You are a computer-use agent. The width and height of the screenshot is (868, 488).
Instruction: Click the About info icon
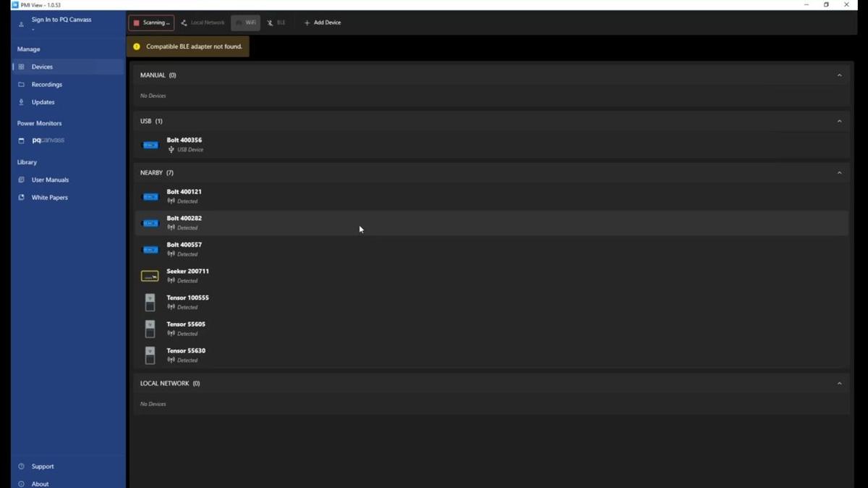(x=21, y=484)
